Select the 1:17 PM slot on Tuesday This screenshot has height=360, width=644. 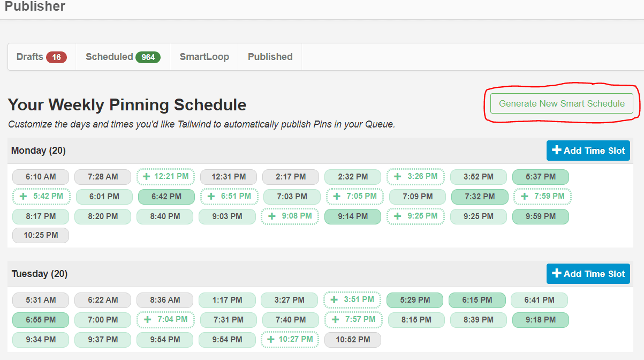point(227,300)
